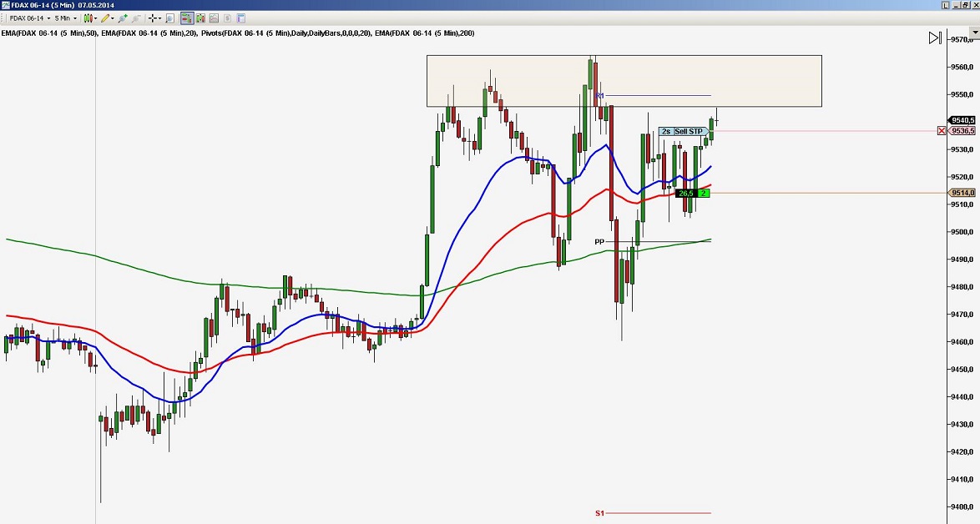Open the 5 Min timeframe dropdown
Viewport: 980px width, 524px height.
(75, 18)
